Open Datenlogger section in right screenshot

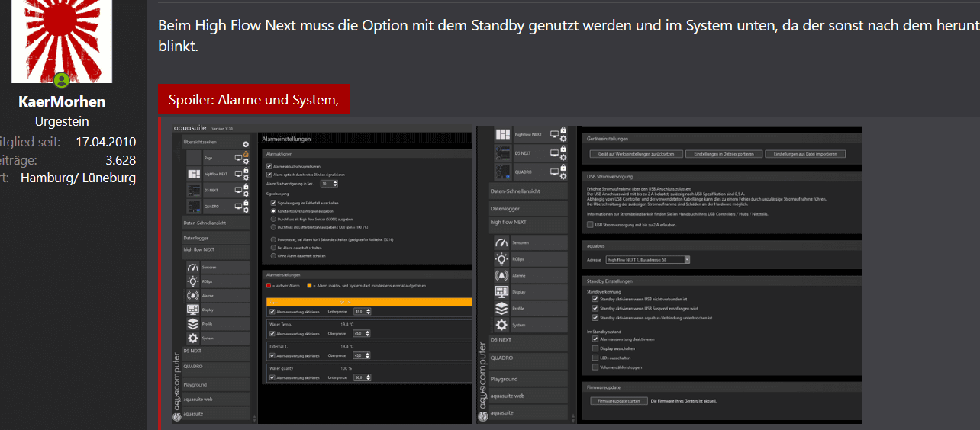(528, 208)
